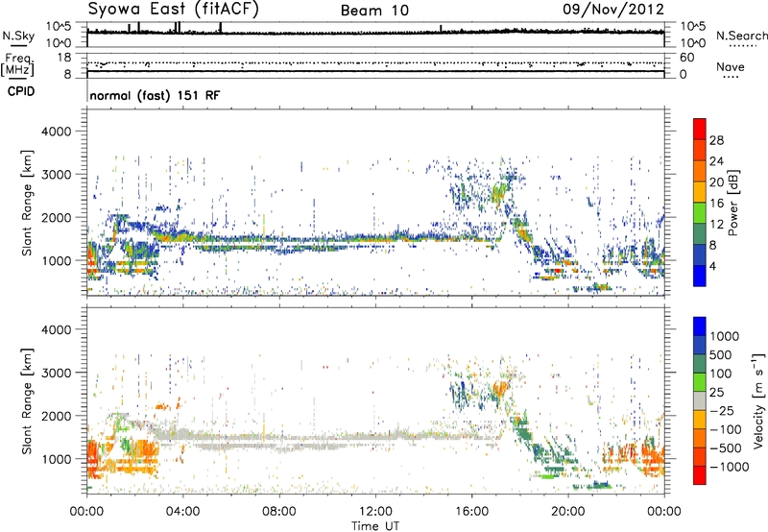Click the '08:00' time axis tick
Image resolution: width=768 pixels, height=532 pixels.
point(279,512)
